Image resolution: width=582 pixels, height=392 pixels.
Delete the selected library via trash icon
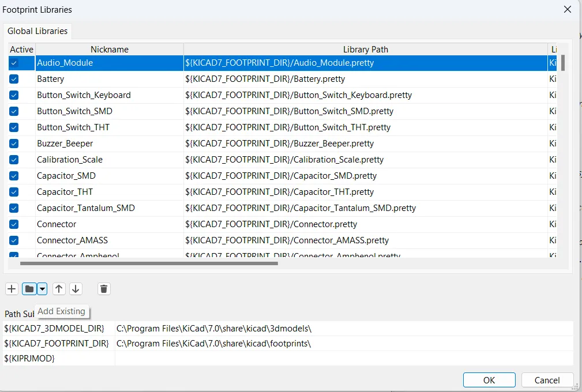click(x=104, y=289)
